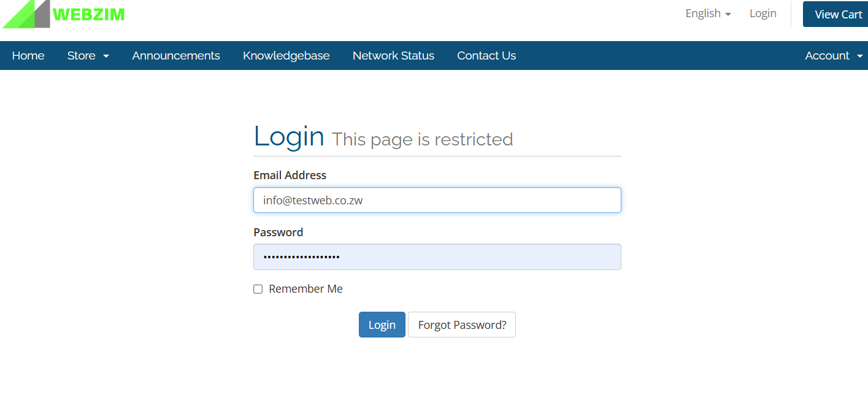Expand the Account dropdown menu
Screen dimensions: 868x397
click(834, 56)
